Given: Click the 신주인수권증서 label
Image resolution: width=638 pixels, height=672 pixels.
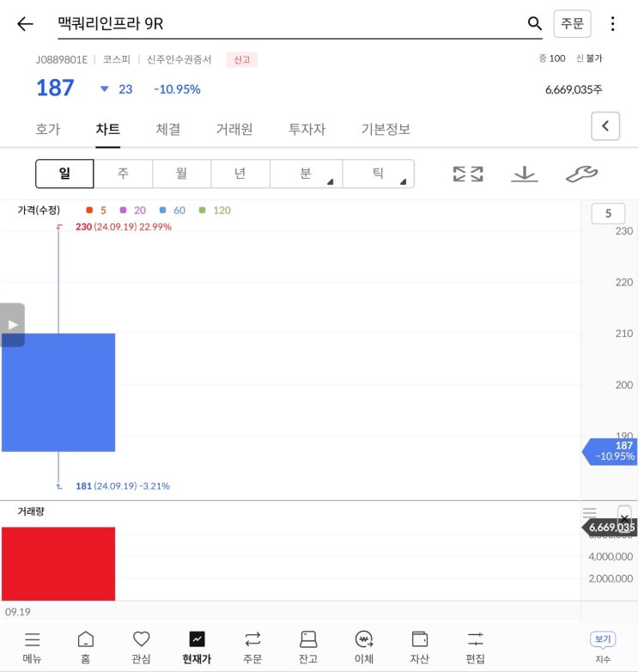Looking at the screenshot, I should 179,59.
